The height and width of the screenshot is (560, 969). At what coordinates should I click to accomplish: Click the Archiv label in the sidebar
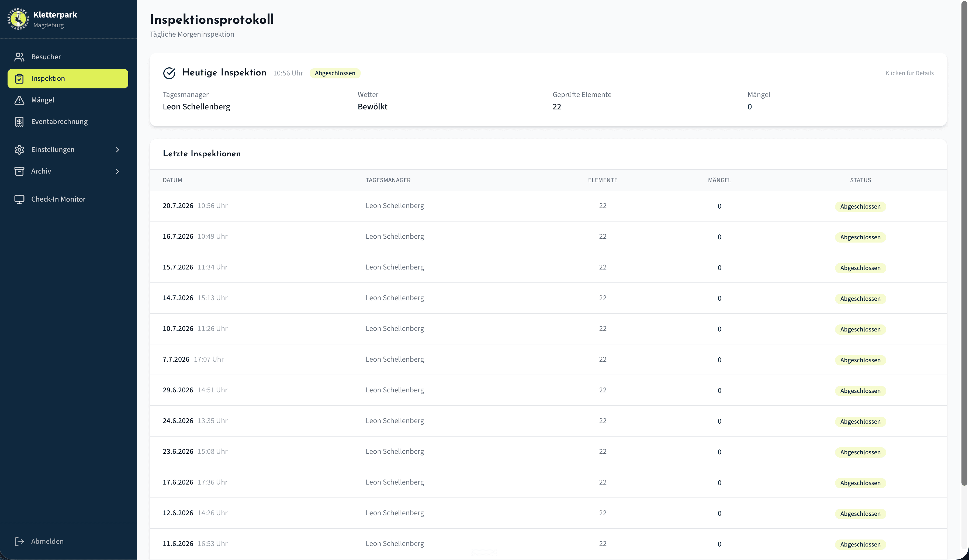(41, 171)
